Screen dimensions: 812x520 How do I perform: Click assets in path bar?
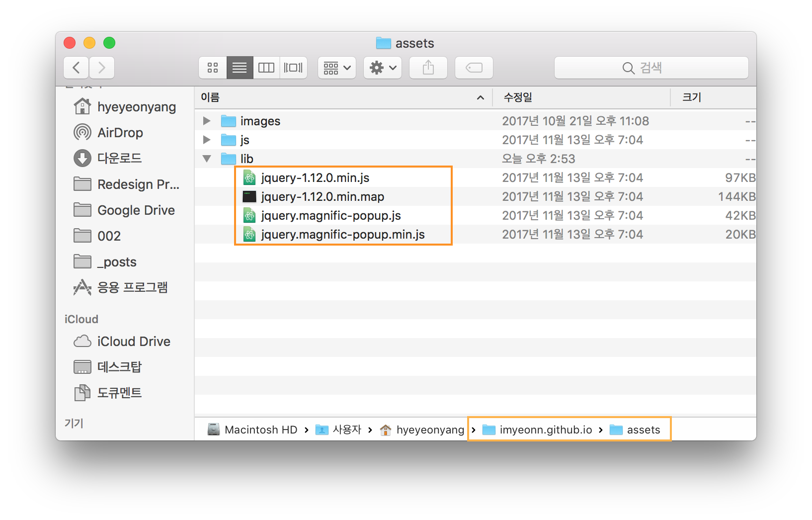(635, 430)
